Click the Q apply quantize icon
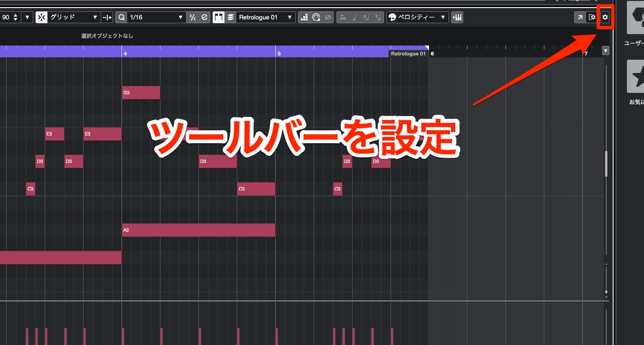 (x=121, y=18)
